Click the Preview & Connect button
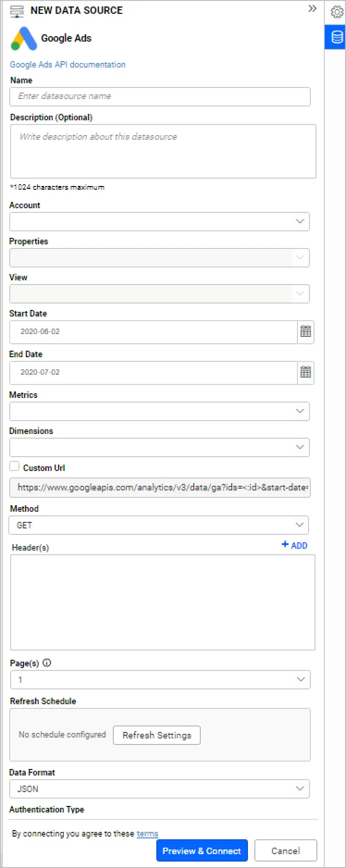346x868 pixels. [202, 851]
